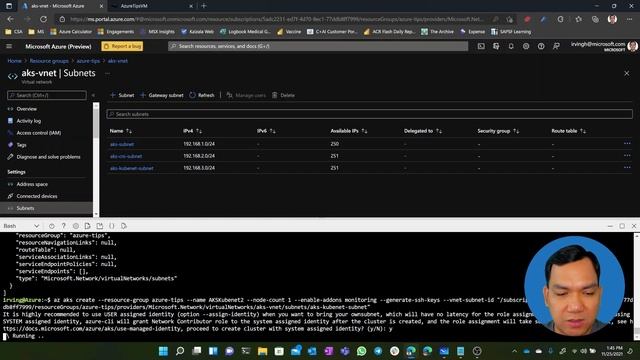Open the aks-cni-subnet link
This screenshot has height=360, width=640.
pos(126,156)
